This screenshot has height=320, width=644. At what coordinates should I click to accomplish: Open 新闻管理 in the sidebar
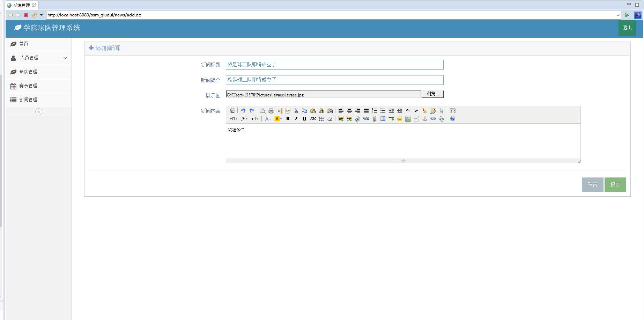point(39,100)
